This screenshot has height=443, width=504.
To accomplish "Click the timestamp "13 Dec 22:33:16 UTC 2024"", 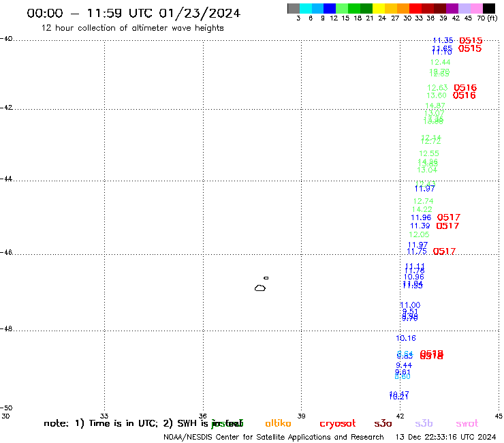I will pos(445,438).
